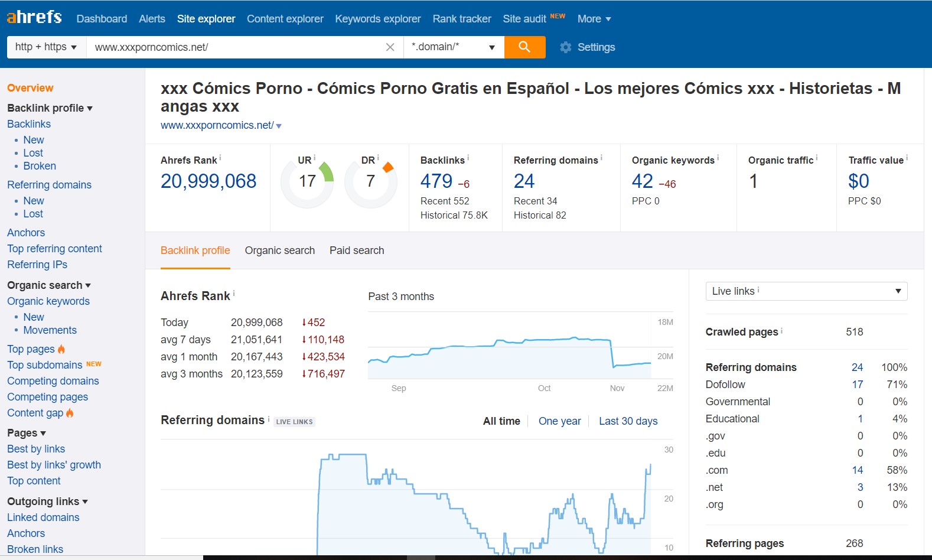Open Linked domains report
The height and width of the screenshot is (560, 932).
(x=43, y=517)
